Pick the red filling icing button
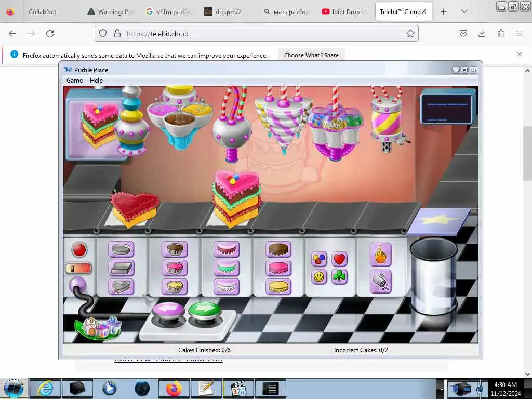The width and height of the screenshot is (532, 399). point(227,249)
